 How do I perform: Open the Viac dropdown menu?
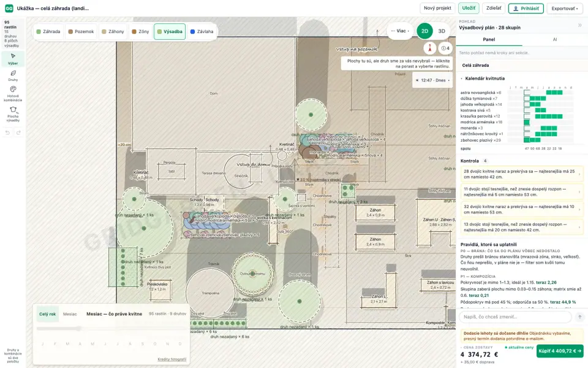pos(400,31)
